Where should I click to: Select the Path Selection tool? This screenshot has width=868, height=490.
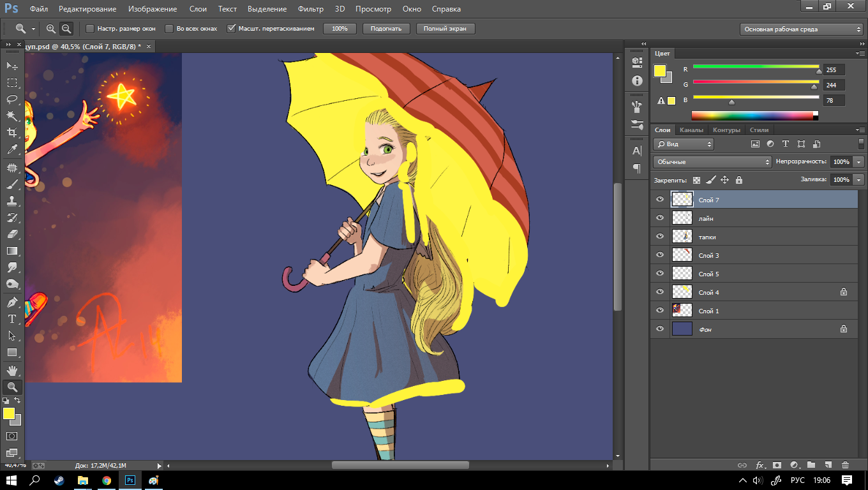point(12,336)
